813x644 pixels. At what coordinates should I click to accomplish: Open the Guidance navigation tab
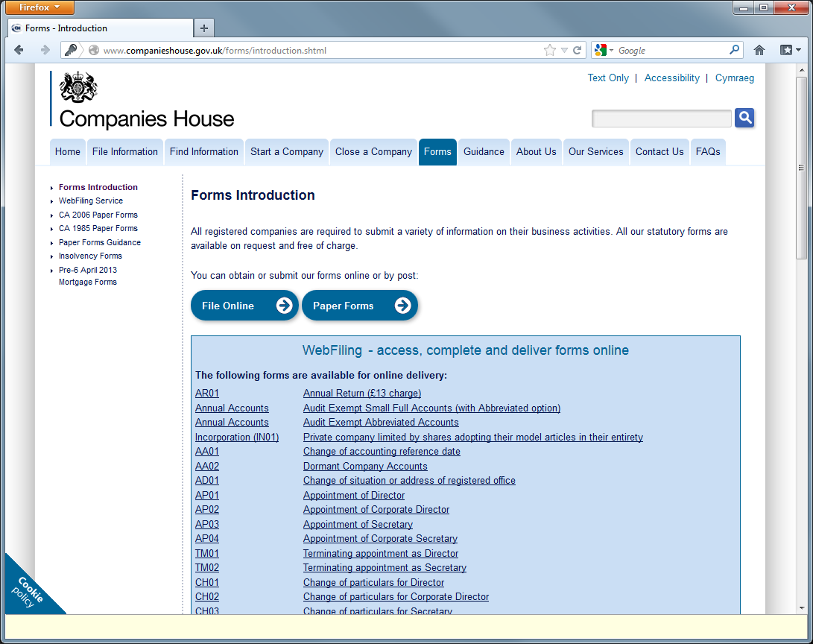pos(484,151)
